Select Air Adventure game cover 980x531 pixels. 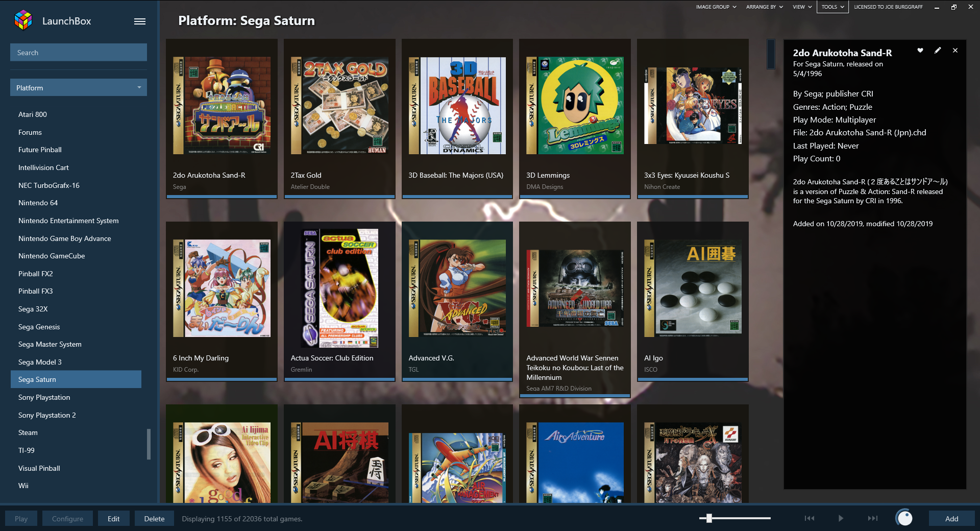coord(575,463)
